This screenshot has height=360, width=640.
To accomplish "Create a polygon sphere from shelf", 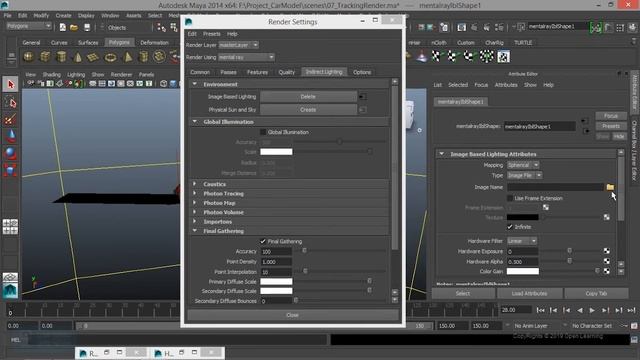I will pos(28,56).
